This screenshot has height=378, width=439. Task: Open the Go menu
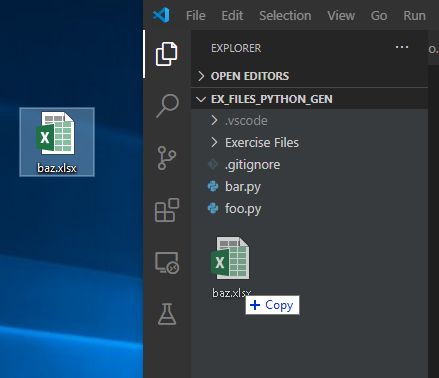[379, 16]
